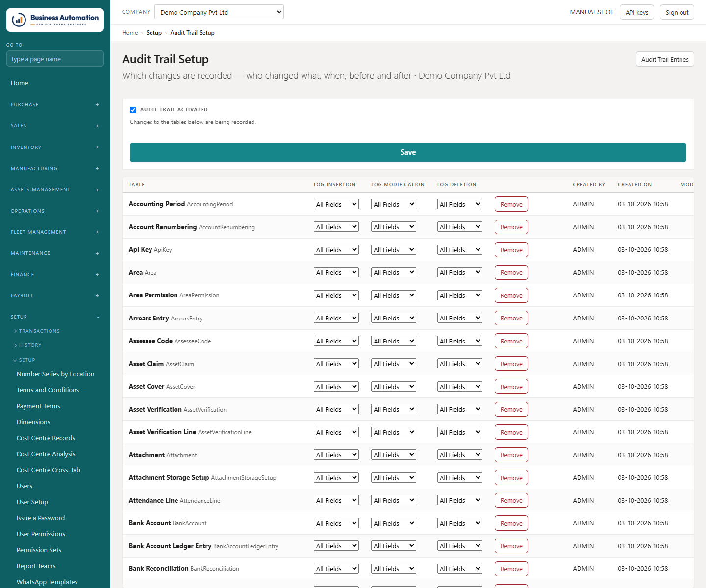706x588 pixels.
Task: Open Log Deletion dropdown for Api Key
Action: 460,250
